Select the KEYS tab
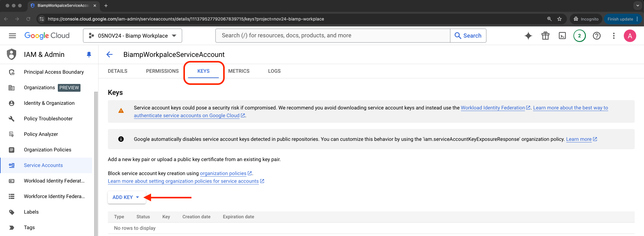This screenshot has width=644, height=236. coord(204,71)
